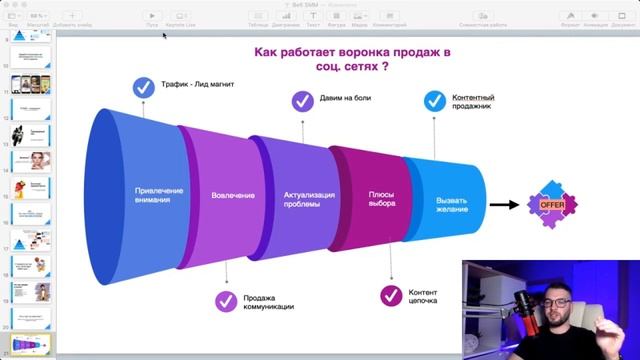Open the Document (Документ) inspector
Screen dimensions: 640x360
622,16
